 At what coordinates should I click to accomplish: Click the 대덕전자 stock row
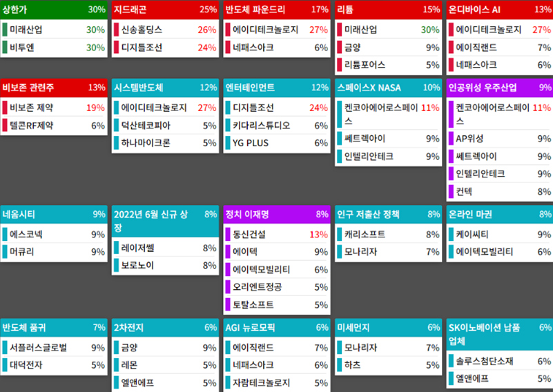[x=54, y=365]
